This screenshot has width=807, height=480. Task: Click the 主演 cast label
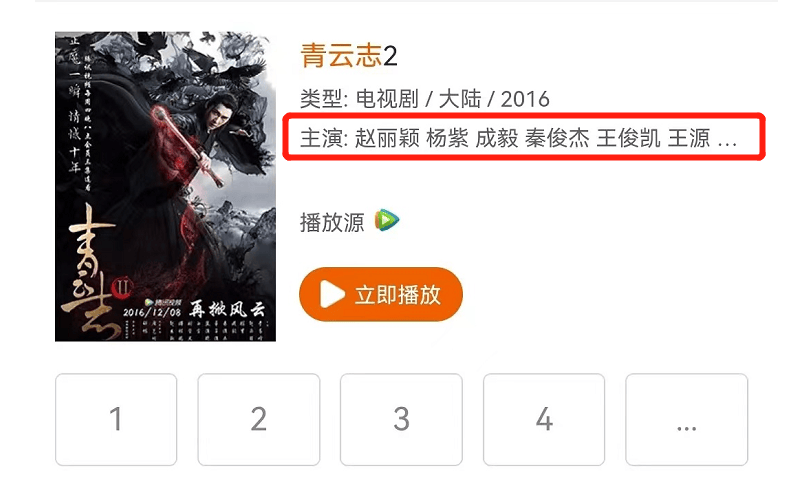click(324, 138)
